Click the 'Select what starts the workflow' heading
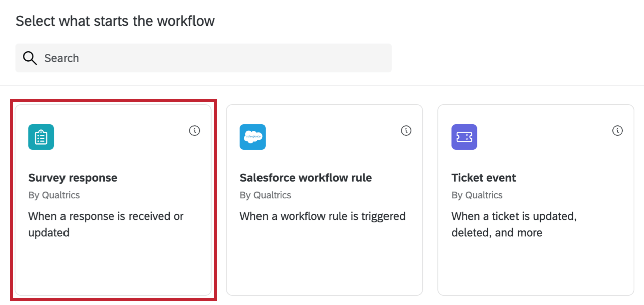The image size is (644, 305). click(x=115, y=21)
